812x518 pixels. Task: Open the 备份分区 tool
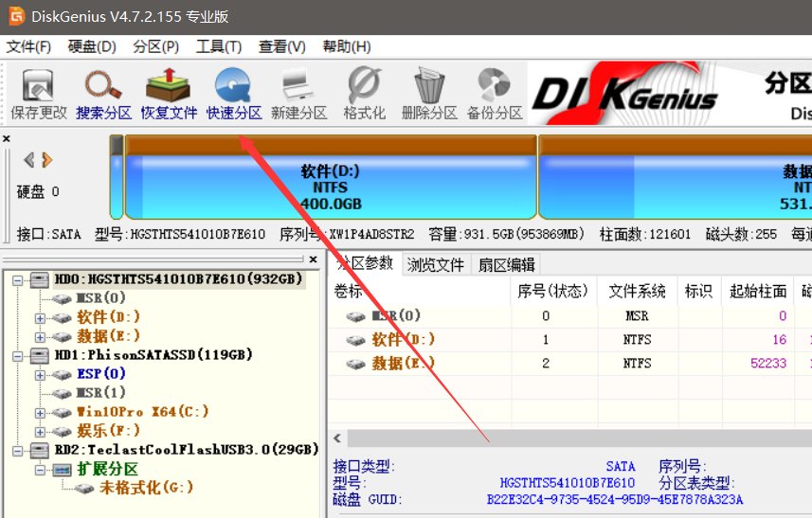click(x=495, y=94)
